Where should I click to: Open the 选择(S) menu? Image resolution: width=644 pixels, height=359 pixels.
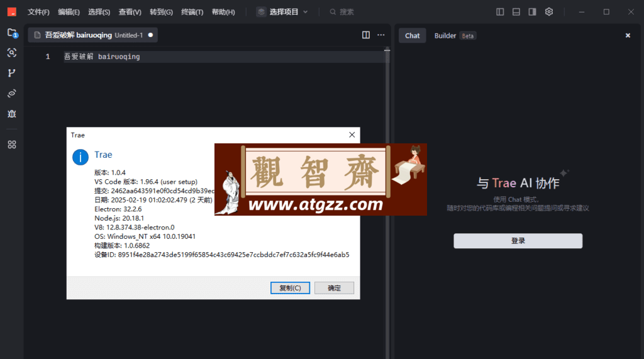click(99, 12)
